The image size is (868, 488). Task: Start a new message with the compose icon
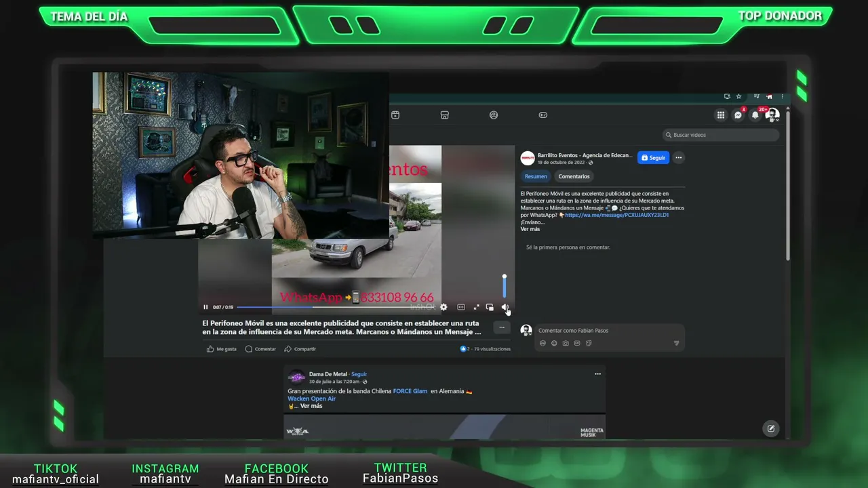click(x=771, y=428)
